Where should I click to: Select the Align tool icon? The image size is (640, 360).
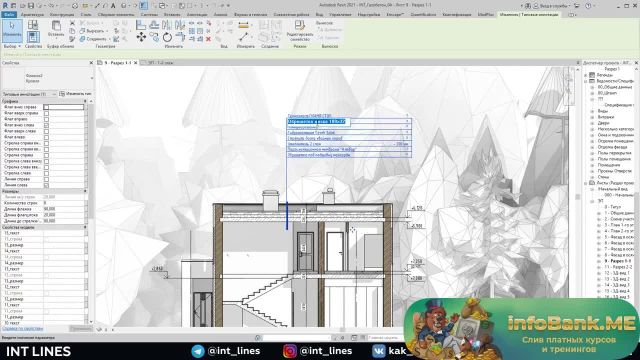pos(141,25)
